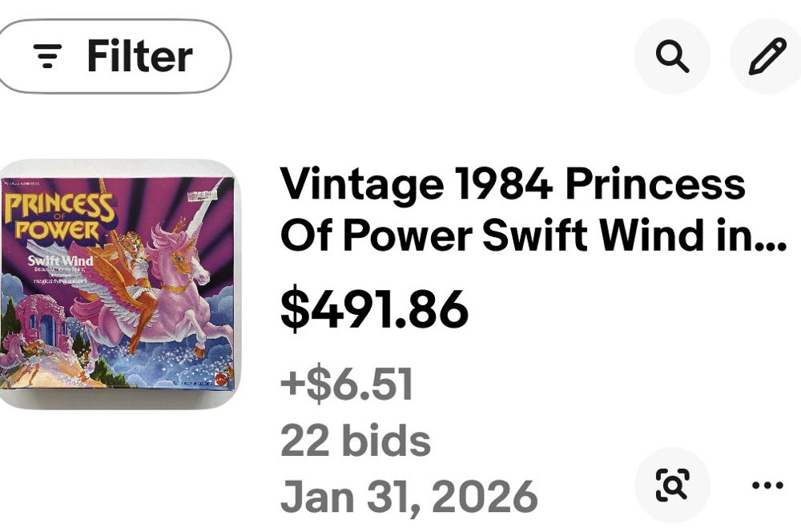This screenshot has height=532, width=801.
Task: Tap the find similar image search icon
Action: coord(672,485)
